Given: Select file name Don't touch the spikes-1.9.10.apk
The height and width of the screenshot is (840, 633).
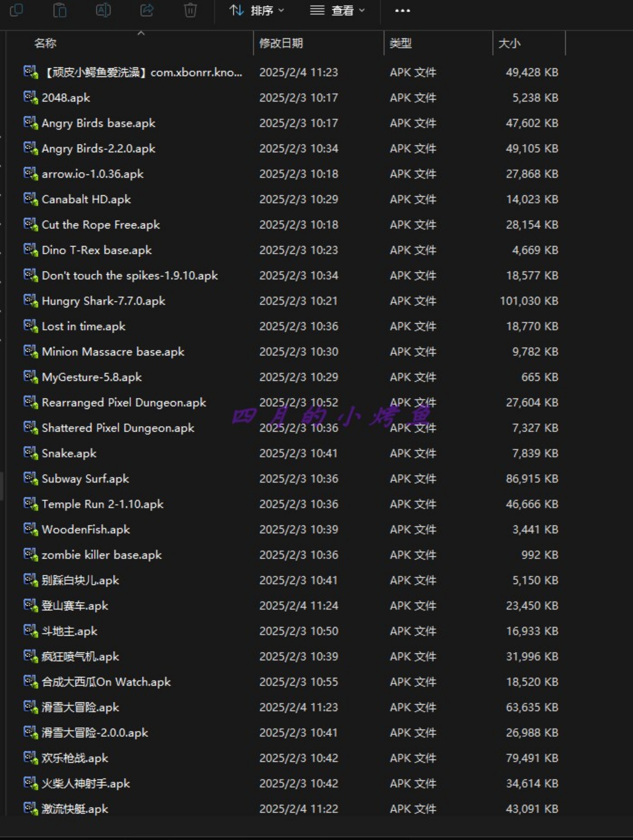Looking at the screenshot, I should click(130, 276).
